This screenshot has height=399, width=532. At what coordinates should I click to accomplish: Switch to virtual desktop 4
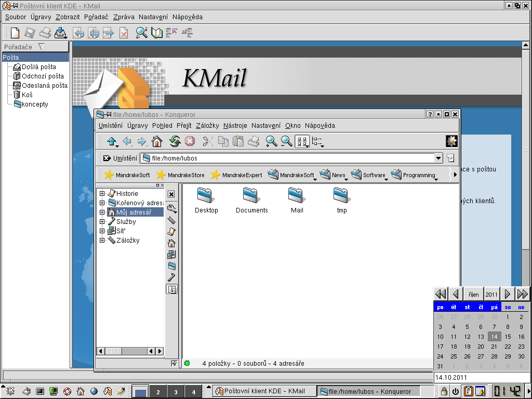(193, 392)
